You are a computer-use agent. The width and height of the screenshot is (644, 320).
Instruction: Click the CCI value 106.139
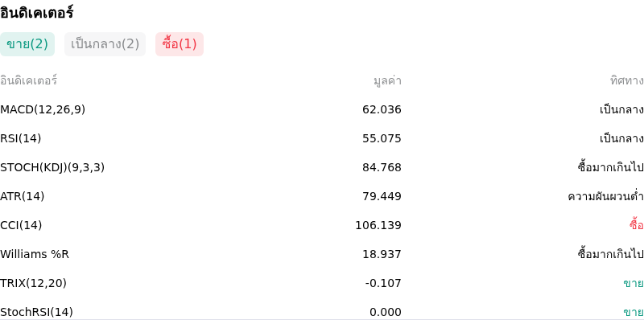tap(378, 225)
